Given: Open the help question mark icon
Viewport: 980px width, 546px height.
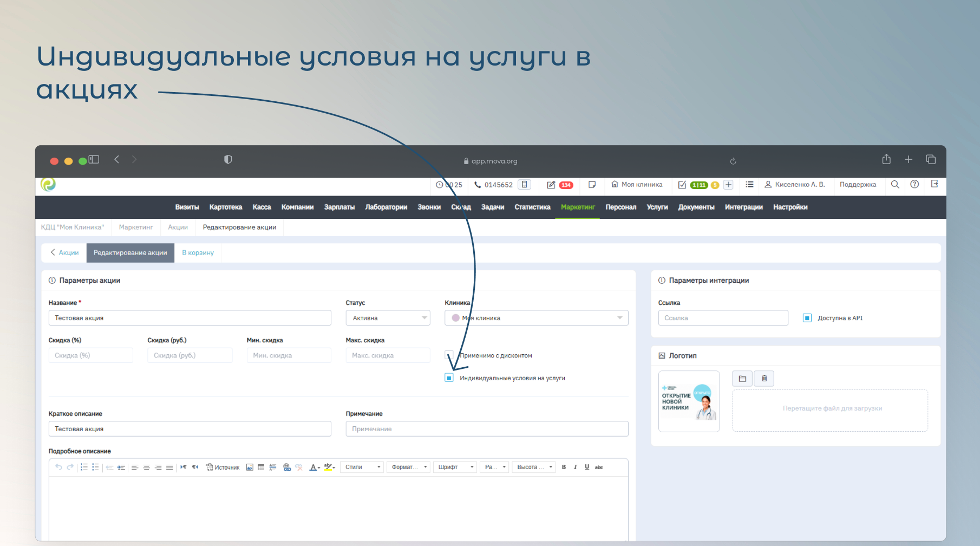Looking at the screenshot, I should (x=914, y=185).
